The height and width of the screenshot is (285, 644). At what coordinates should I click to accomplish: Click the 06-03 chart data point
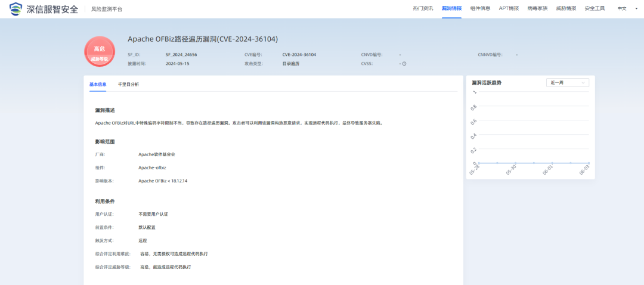(x=589, y=163)
